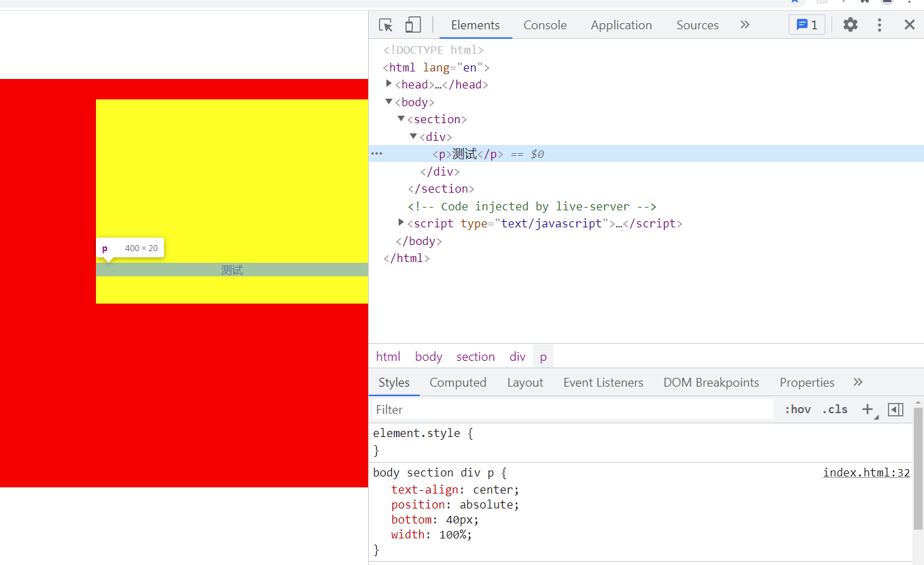The height and width of the screenshot is (565, 924).
Task: Close the DevTools panel
Action: pyautogui.click(x=909, y=25)
